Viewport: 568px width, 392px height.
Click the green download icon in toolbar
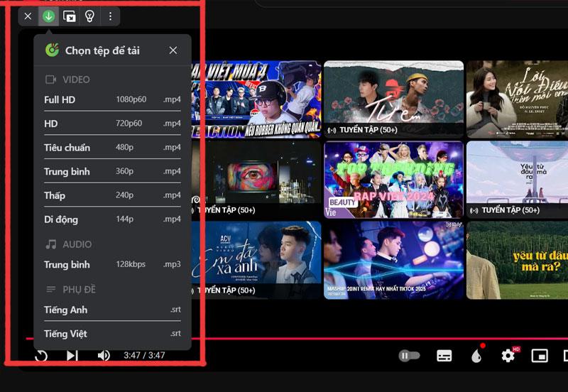(x=48, y=16)
